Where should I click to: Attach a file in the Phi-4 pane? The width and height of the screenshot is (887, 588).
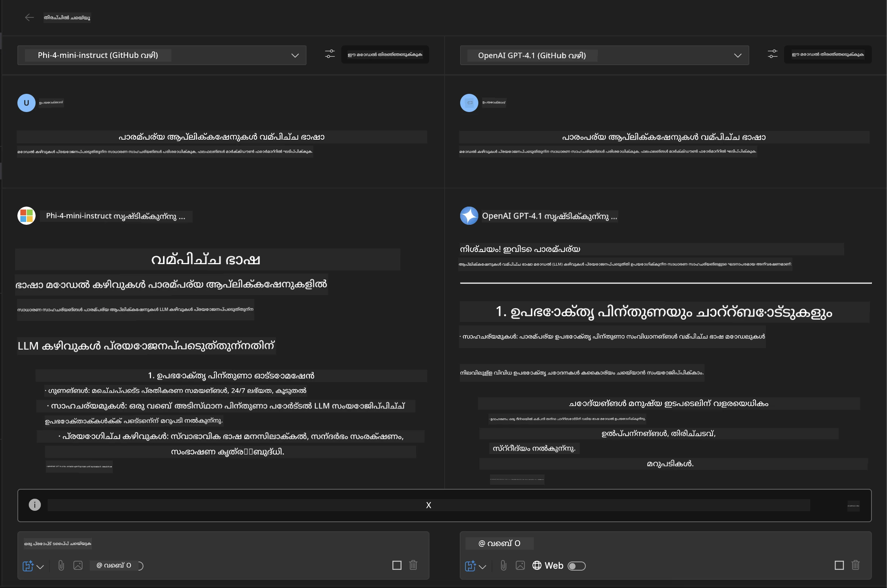(61, 565)
